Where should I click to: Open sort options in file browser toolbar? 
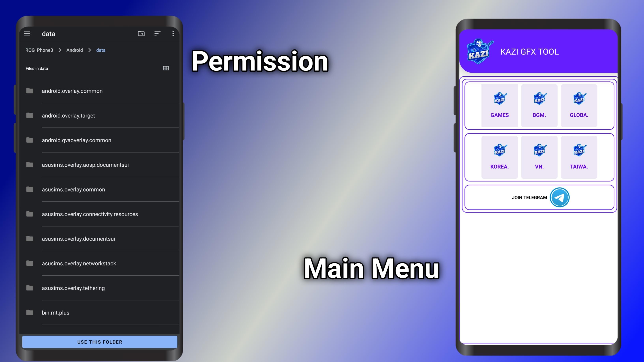157,34
